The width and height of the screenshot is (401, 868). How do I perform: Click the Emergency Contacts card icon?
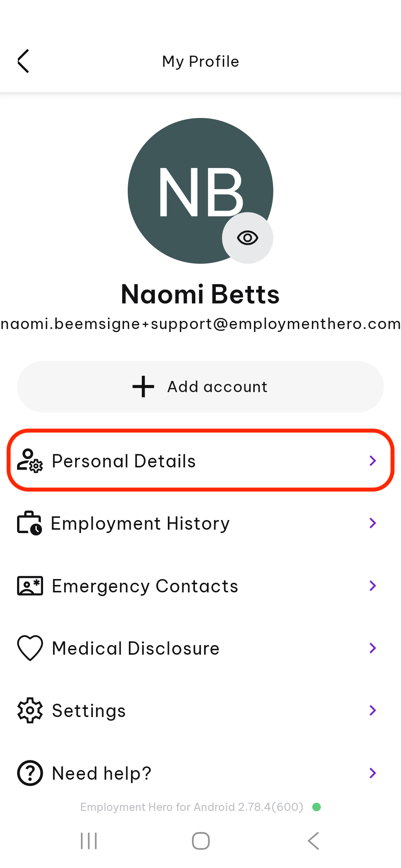(x=30, y=586)
